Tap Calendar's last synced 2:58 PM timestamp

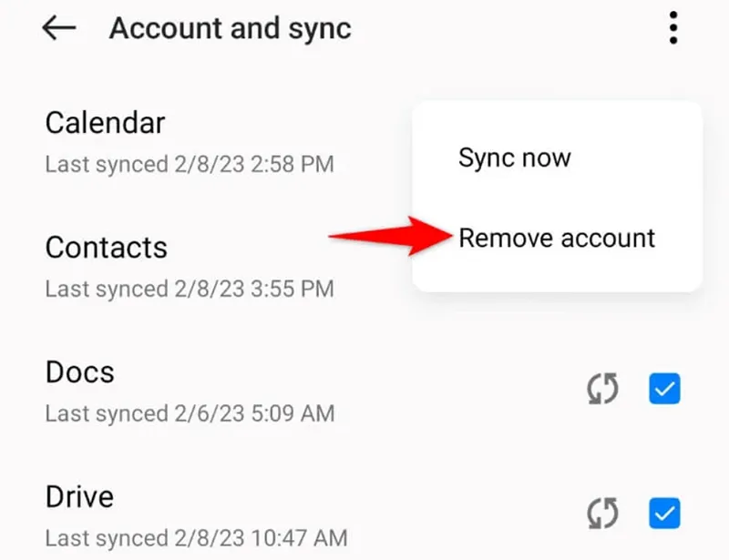tap(190, 165)
